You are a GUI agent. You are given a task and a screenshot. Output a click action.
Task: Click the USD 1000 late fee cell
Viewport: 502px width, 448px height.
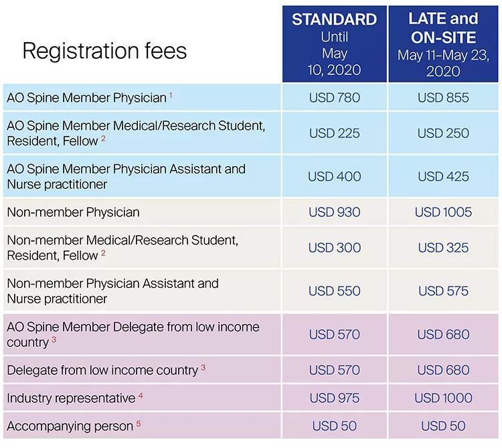point(443,398)
